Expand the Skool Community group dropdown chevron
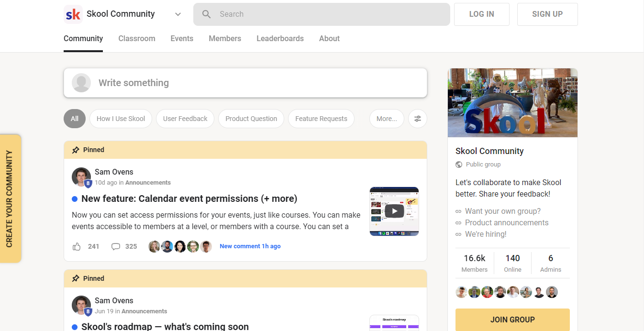 tap(178, 14)
